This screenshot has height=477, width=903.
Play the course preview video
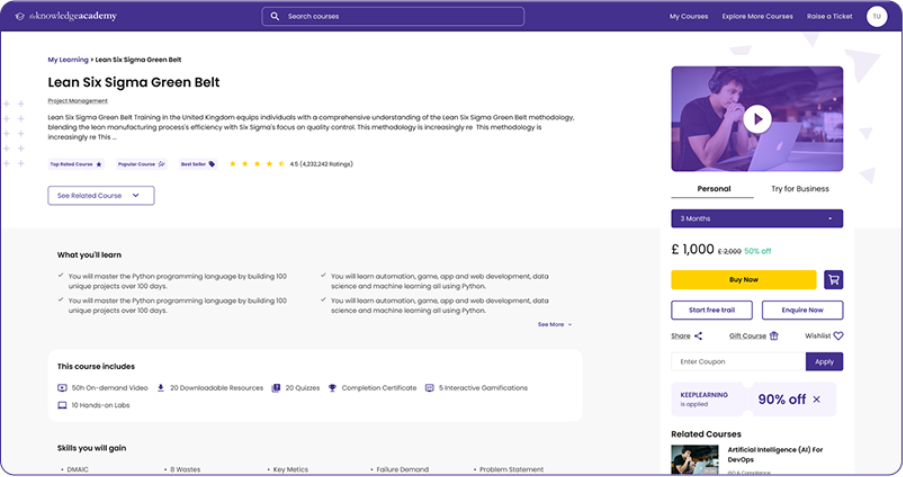[x=757, y=119]
